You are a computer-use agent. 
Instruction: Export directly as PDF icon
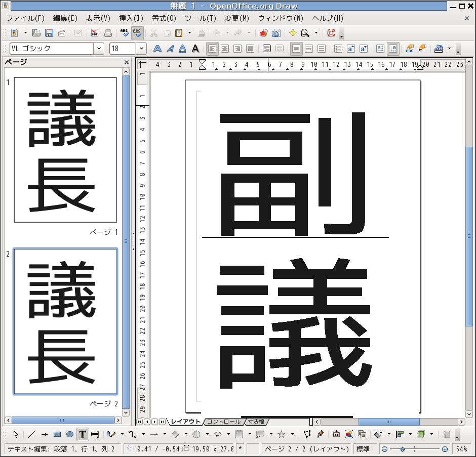pos(95,33)
